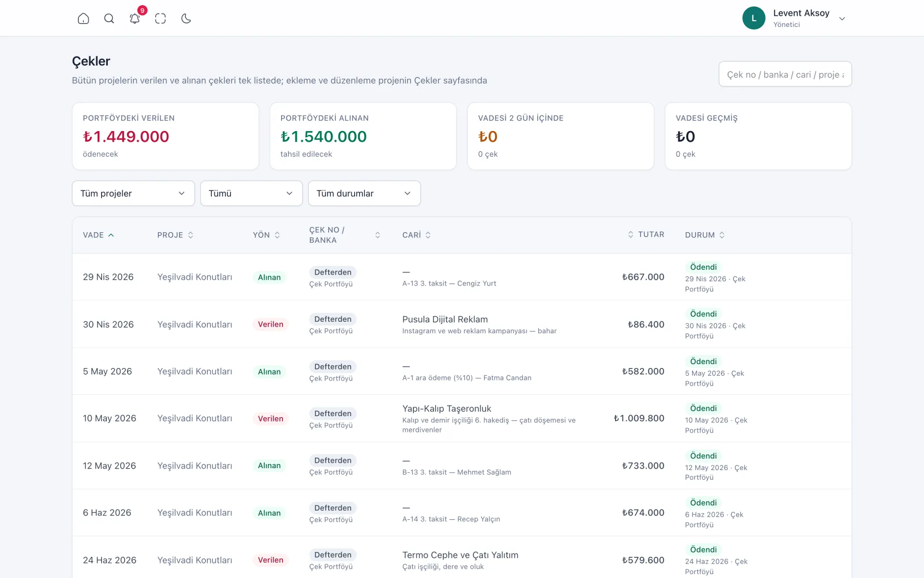Click the Yapı-Kalıp Taşeronluk name

click(x=447, y=408)
